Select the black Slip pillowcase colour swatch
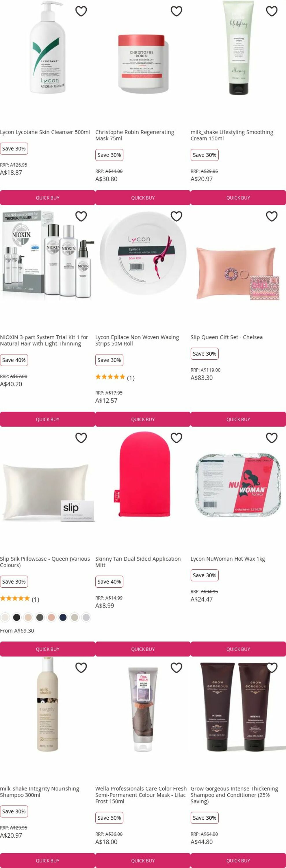This screenshot has height=868, width=286. 16,617
